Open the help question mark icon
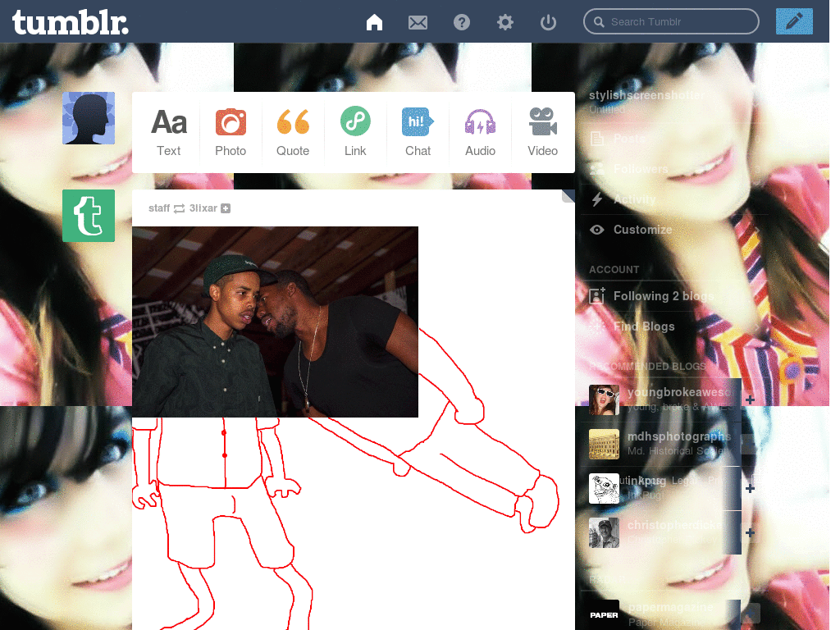This screenshot has width=840, height=630. [461, 22]
